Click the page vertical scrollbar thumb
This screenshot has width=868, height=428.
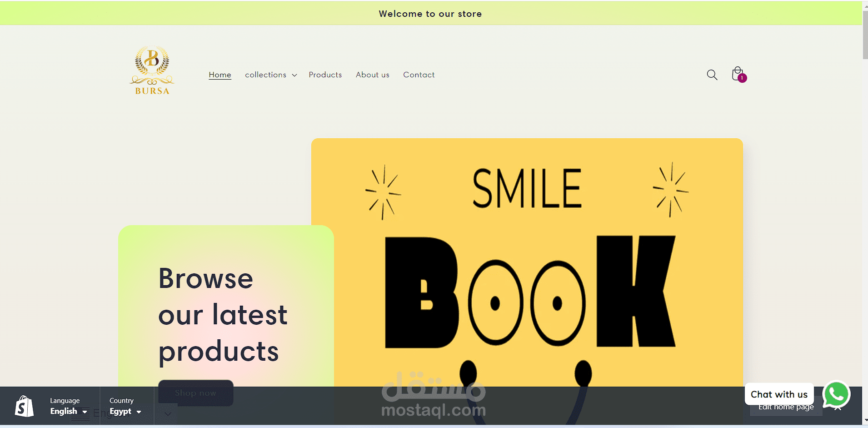click(865, 35)
